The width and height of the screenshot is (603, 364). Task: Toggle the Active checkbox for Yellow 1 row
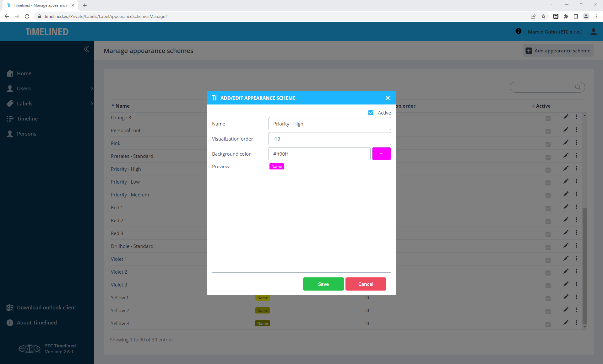point(548,298)
